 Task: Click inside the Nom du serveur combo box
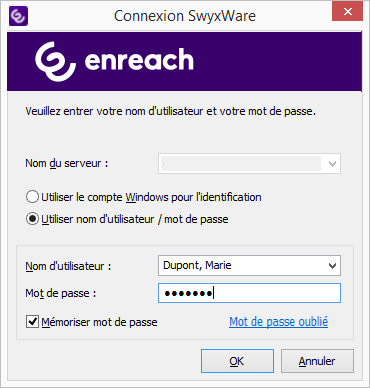pyautogui.click(x=249, y=164)
